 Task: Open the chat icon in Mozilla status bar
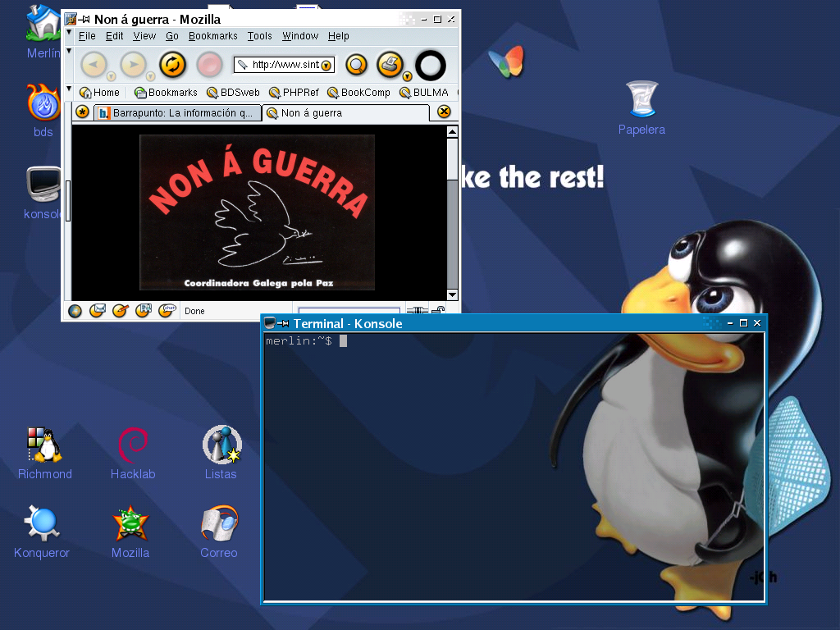click(167, 310)
